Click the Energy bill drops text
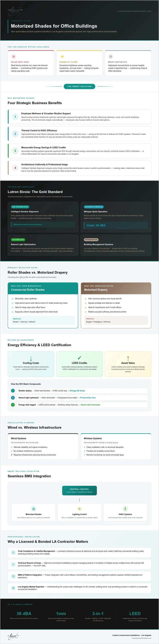159x644 pixels. 77,391
